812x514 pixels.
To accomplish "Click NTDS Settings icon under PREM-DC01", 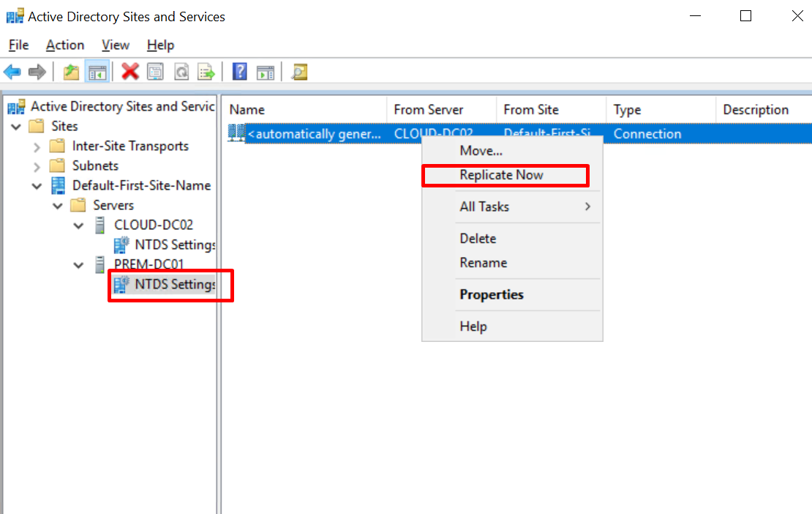I will (x=121, y=284).
